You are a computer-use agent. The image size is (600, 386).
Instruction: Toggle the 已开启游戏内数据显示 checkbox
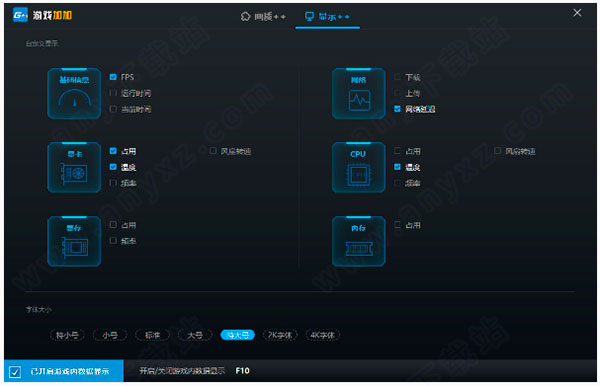(15, 371)
